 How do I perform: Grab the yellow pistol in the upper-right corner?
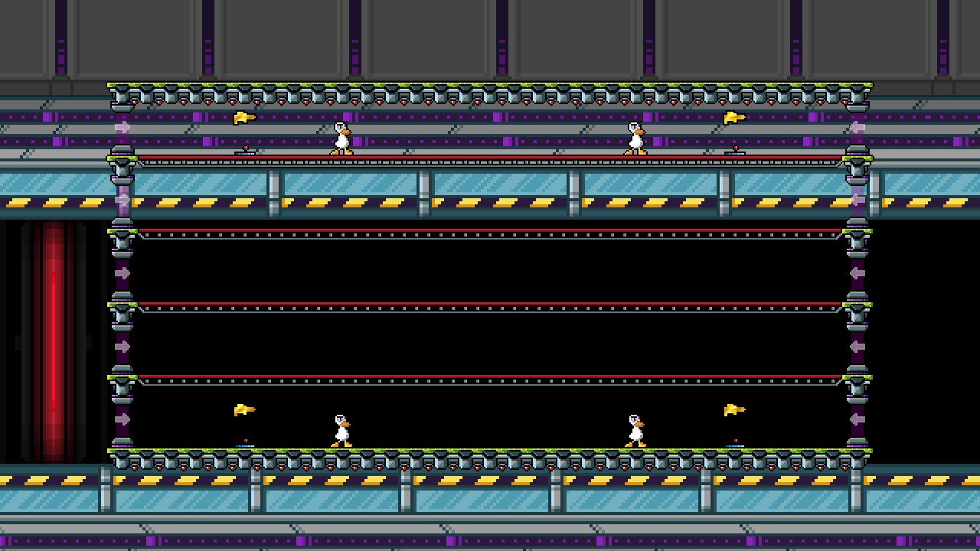[x=734, y=117]
